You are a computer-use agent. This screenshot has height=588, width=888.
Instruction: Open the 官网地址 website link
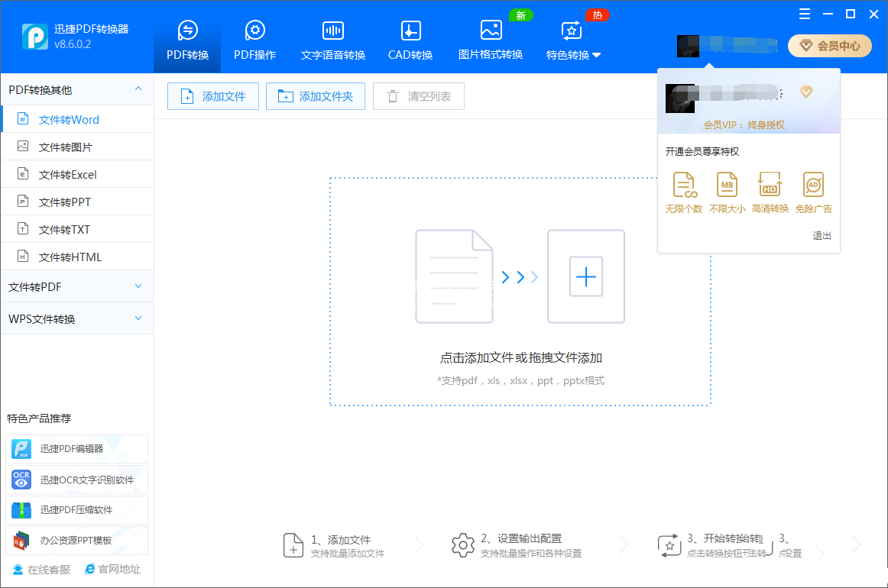tap(112, 570)
